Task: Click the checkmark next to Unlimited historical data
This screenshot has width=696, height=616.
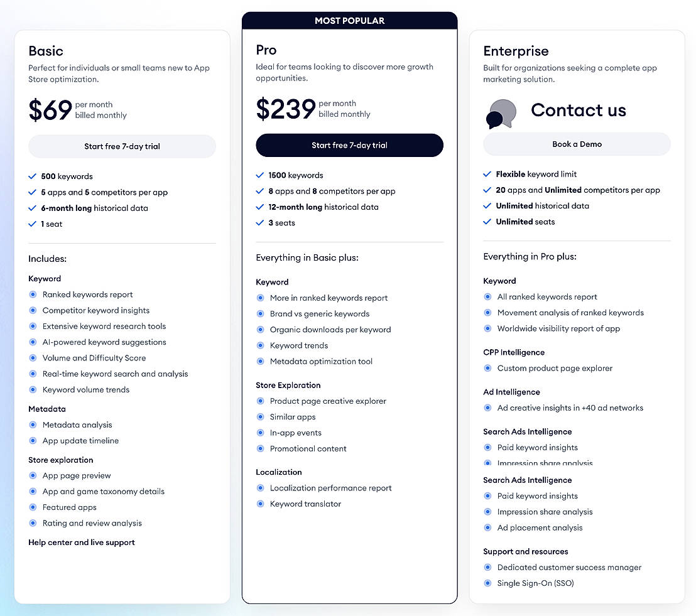Action: coord(487,205)
